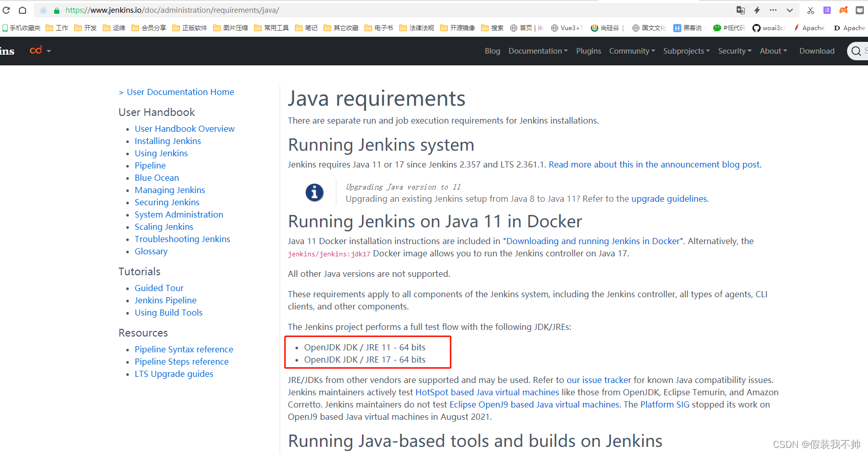The width and height of the screenshot is (868, 454).
Task: Open the 开源镜像 bookmark folder
Action: (x=458, y=28)
